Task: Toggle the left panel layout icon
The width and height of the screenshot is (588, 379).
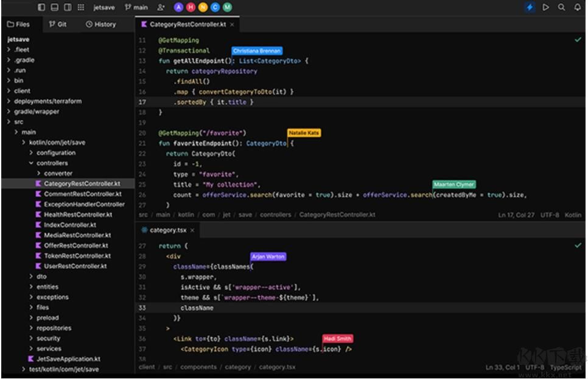Action: pyautogui.click(x=41, y=7)
